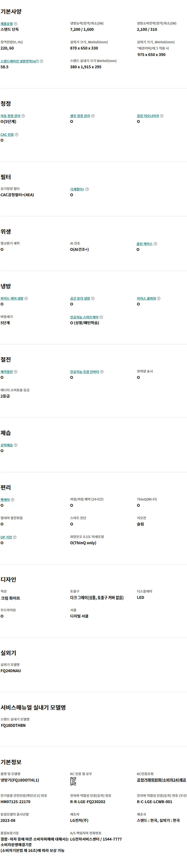Click the KC certification mark logo

73,781
